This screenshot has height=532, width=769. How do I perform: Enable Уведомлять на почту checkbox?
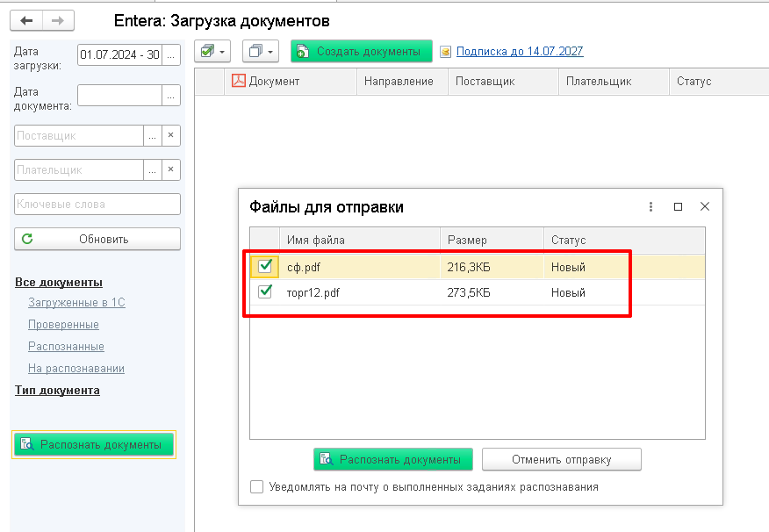[x=256, y=487]
